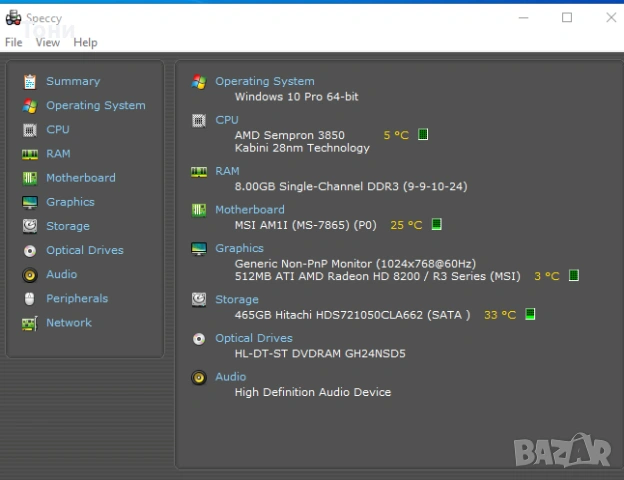Click the text Windows 10 Pro 64-bit
Image resolution: width=624 pixels, height=480 pixels.
pos(296,97)
